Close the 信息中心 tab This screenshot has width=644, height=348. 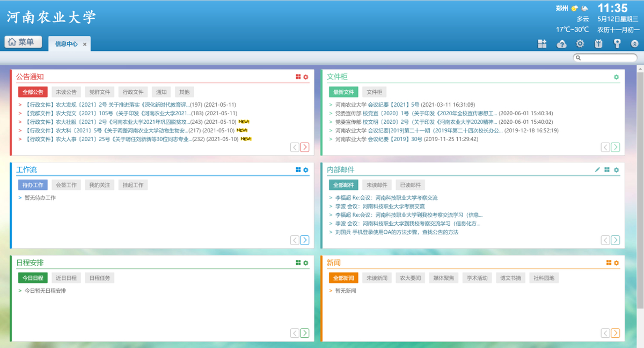click(x=85, y=45)
